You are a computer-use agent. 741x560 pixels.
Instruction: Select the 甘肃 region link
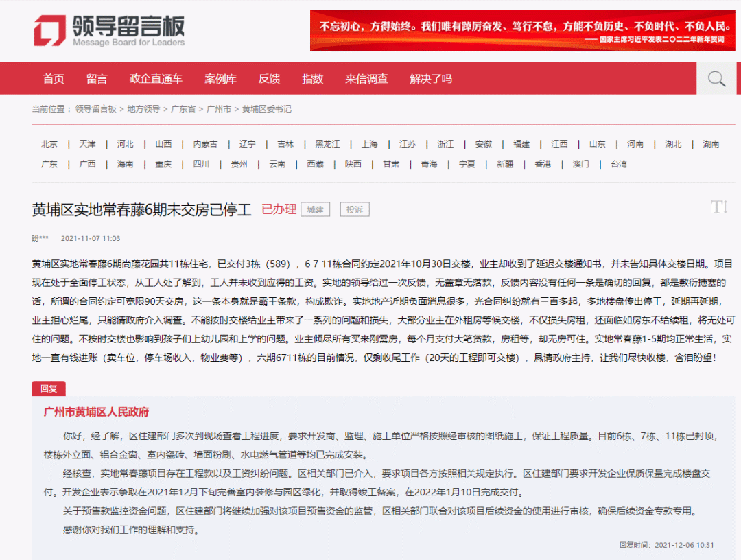tap(391, 165)
